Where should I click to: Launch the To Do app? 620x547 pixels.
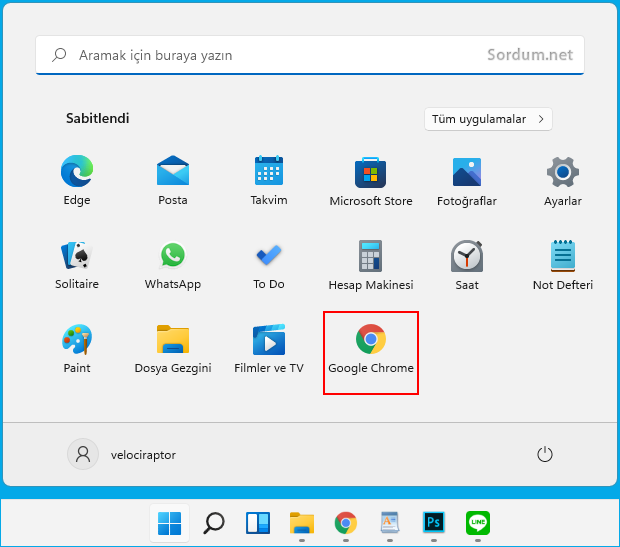[269, 266]
